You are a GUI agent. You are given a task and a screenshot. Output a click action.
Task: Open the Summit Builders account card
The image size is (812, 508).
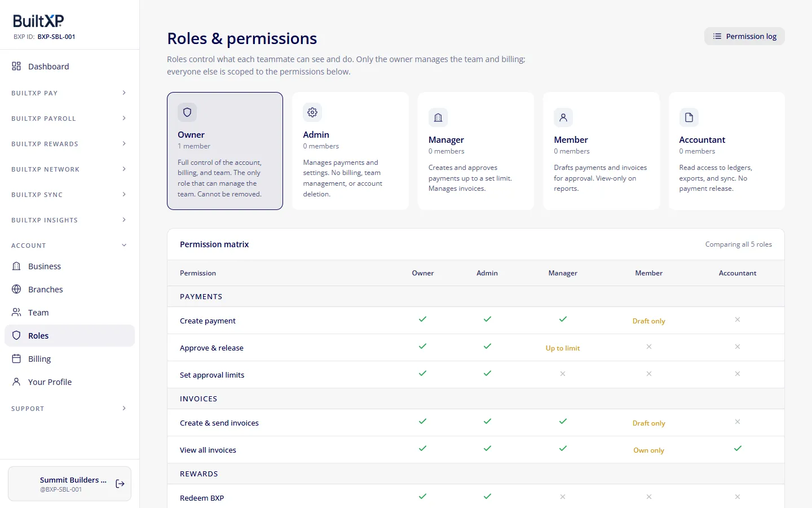69,484
